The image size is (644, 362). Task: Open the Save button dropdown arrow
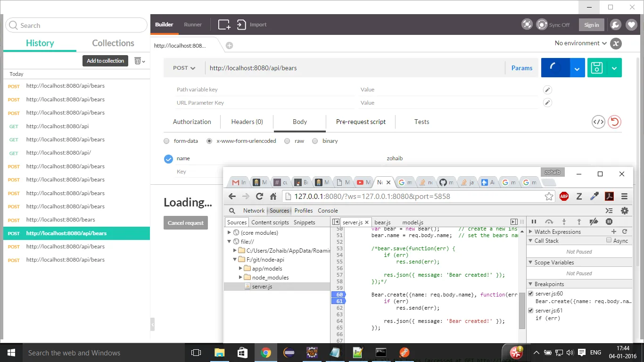(614, 68)
